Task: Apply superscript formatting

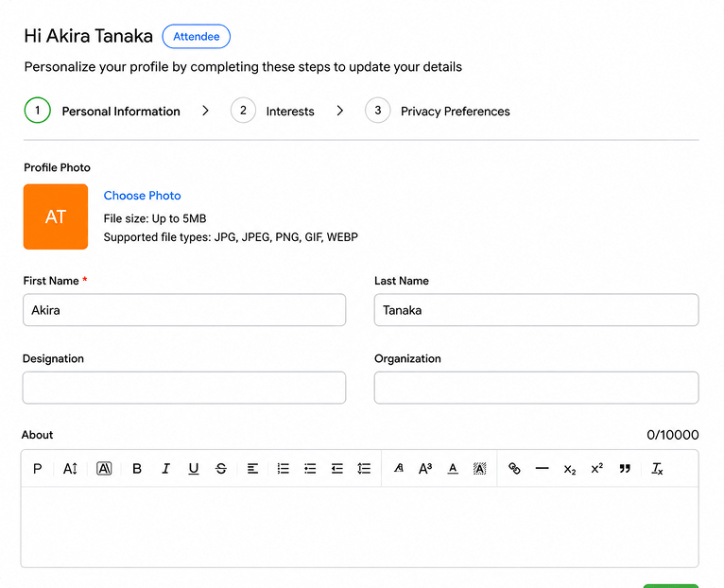Action: coord(597,469)
